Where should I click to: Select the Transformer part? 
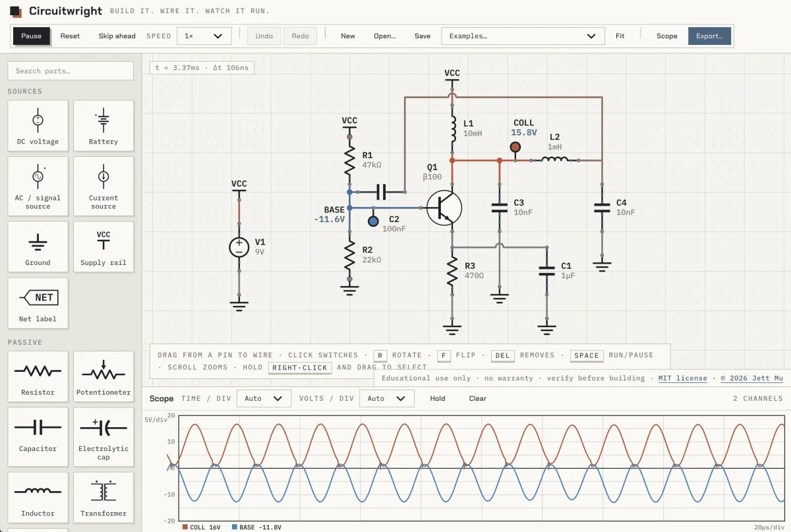pos(103,497)
